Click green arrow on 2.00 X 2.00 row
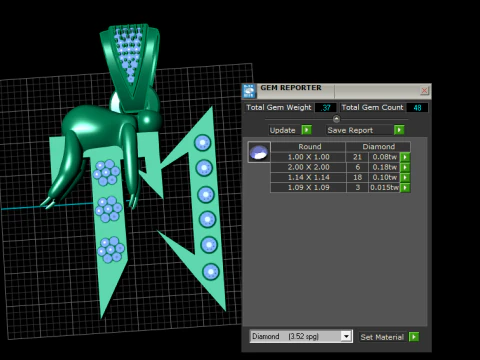The height and width of the screenshot is (360, 480). 405,167
